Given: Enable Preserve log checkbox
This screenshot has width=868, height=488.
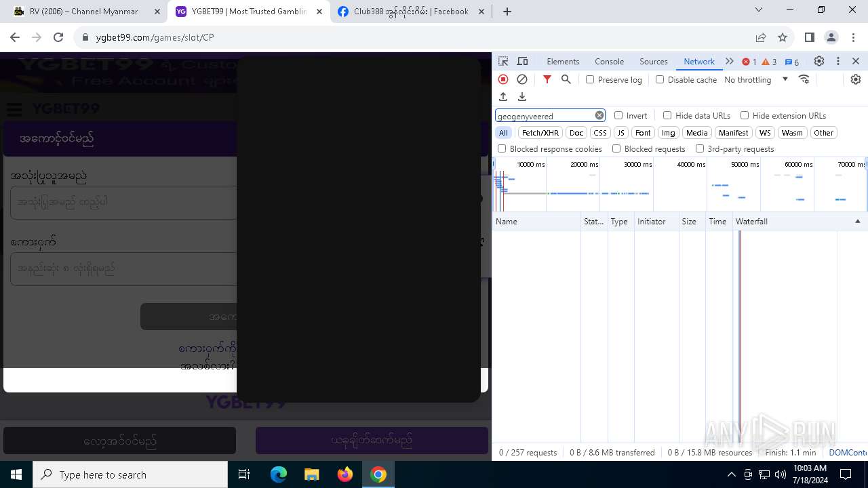Looking at the screenshot, I should [590, 79].
